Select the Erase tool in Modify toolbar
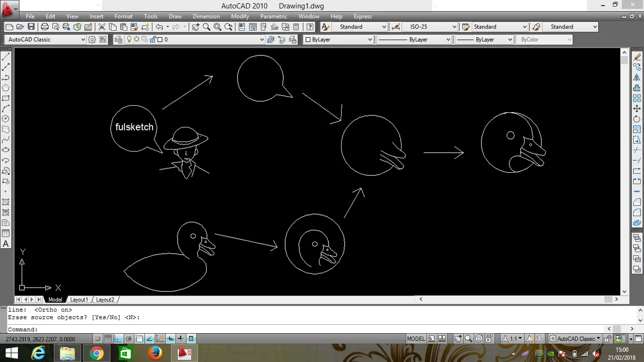This screenshot has height=362, width=644. click(637, 57)
